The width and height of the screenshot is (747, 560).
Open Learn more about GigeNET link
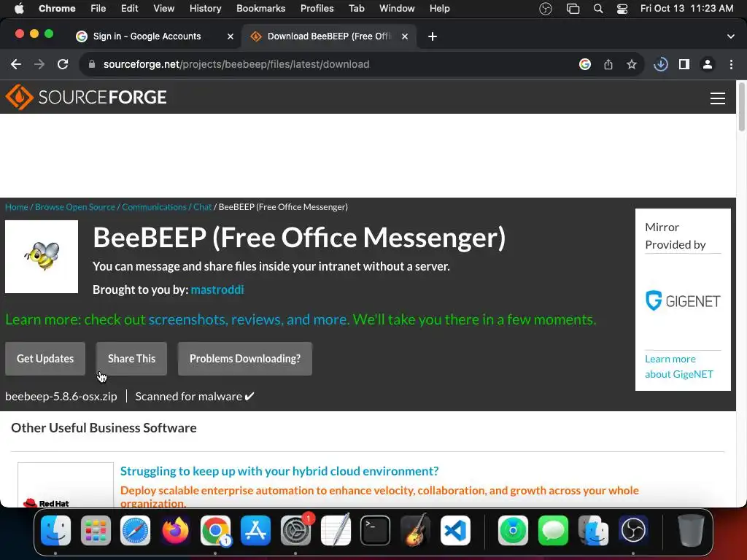[679, 367]
